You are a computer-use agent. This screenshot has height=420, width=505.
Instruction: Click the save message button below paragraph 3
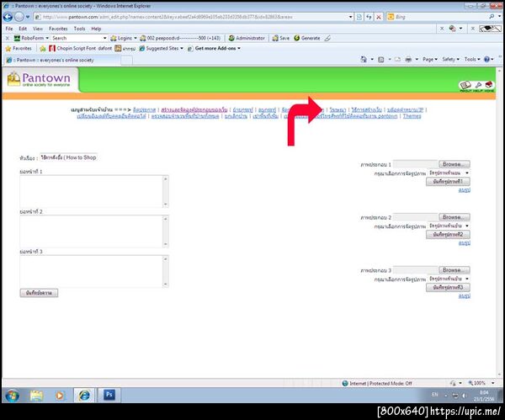(x=39, y=293)
